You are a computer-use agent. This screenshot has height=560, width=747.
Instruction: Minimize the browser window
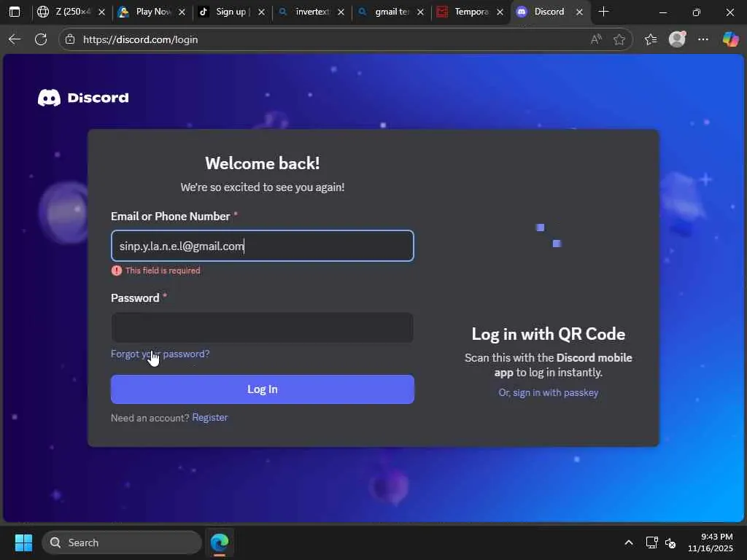[662, 12]
